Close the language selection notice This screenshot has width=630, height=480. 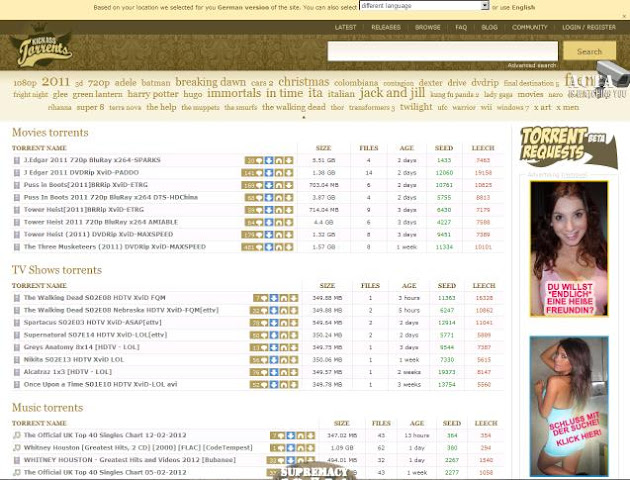pyautogui.click(x=624, y=16)
